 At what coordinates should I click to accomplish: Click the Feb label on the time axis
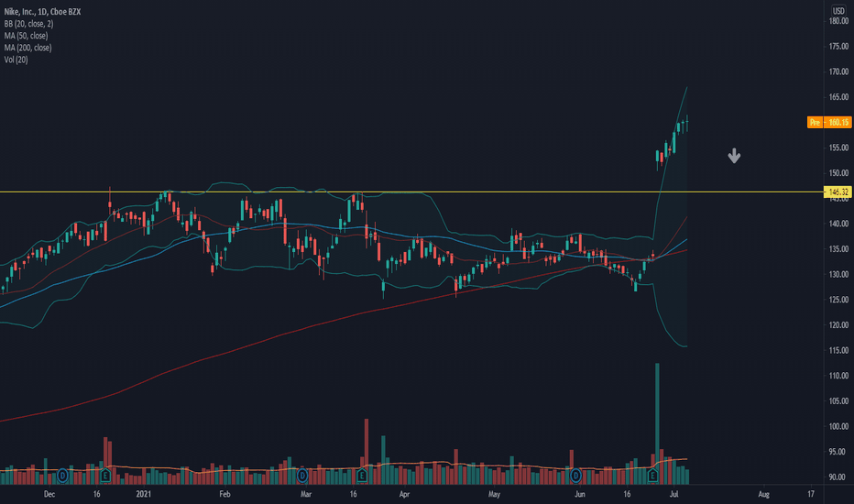[224, 494]
